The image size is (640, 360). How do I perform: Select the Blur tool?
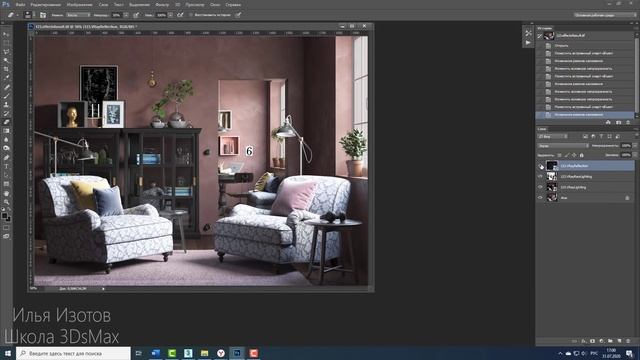pyautogui.click(x=6, y=140)
